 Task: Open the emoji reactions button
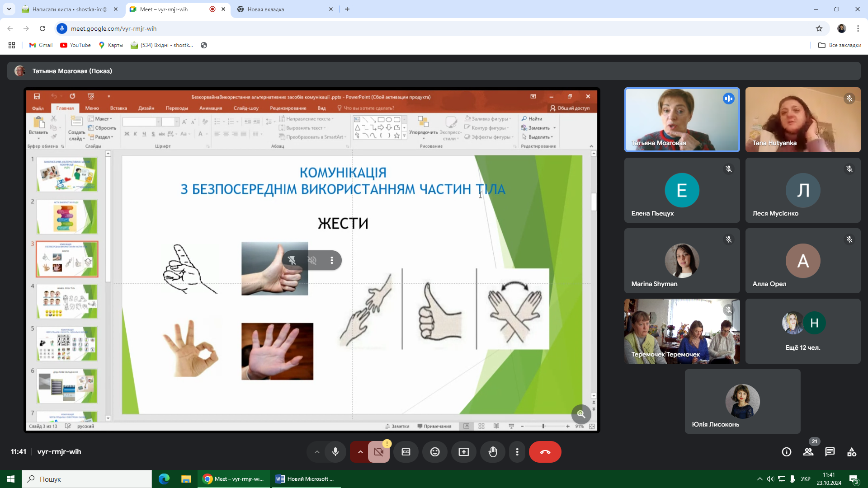click(x=435, y=452)
